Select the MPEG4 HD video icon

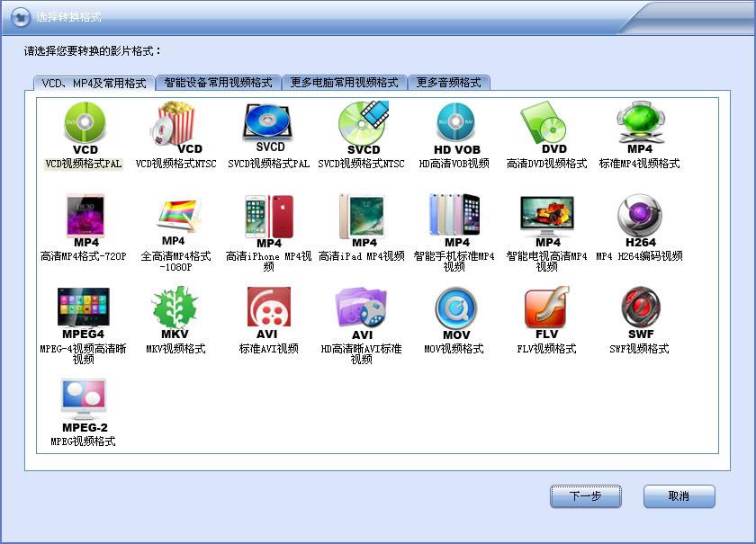click(x=84, y=313)
